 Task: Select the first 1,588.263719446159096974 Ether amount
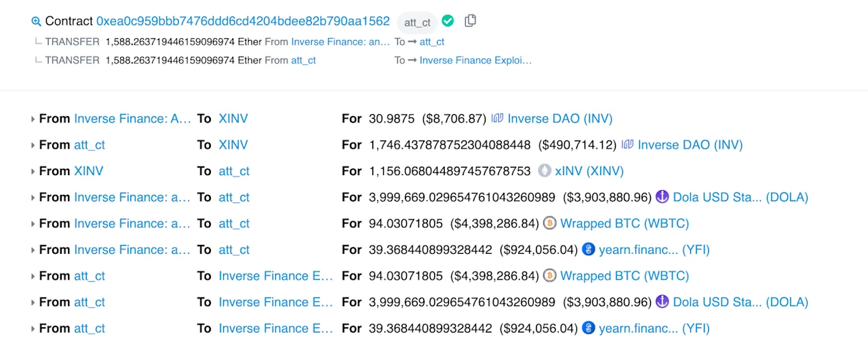pyautogui.click(x=183, y=41)
